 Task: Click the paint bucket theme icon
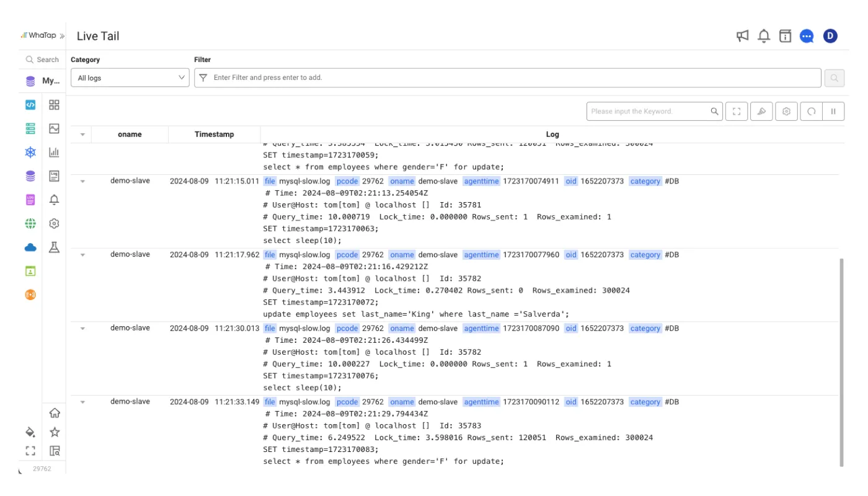30,432
